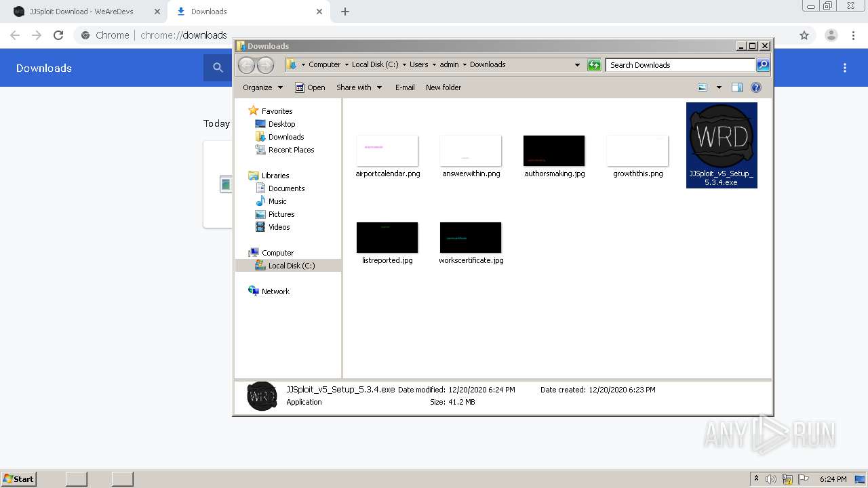
Task: Click Explorer's Forward navigation arrow
Action: pyautogui.click(x=266, y=65)
